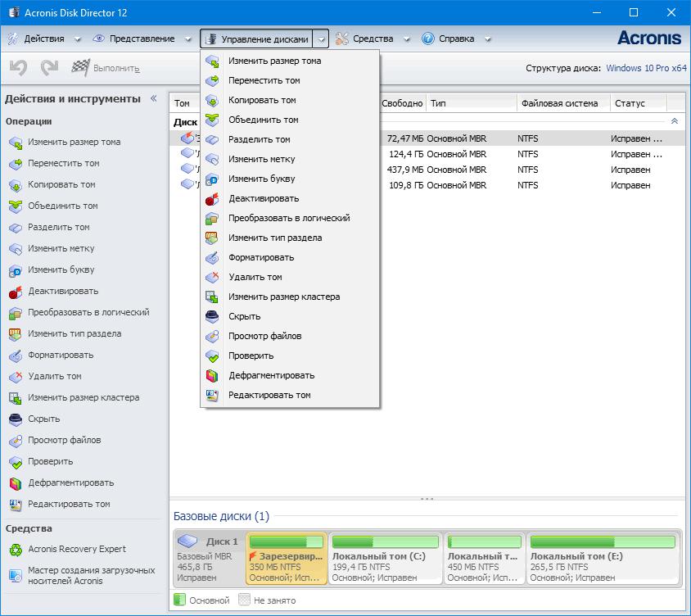Click the Undo arrow icon in toolbar
Viewport: 691px width, 616px height.
pyautogui.click(x=18, y=69)
